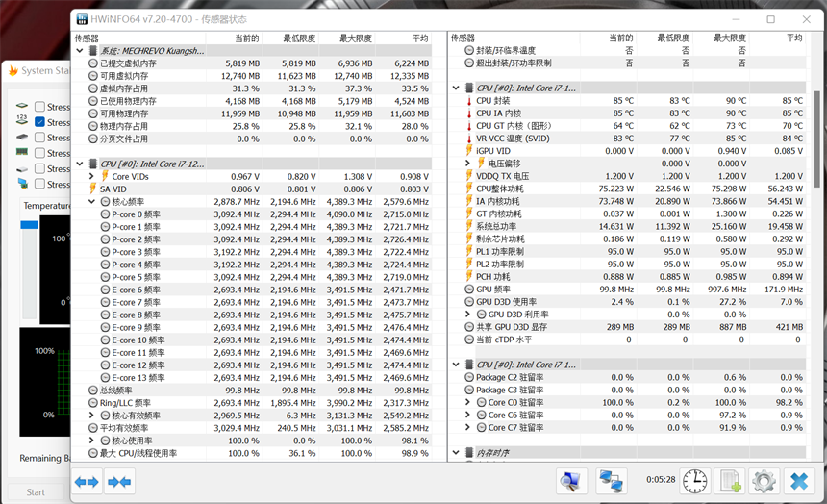Select the 系统总功率 row
Viewport: 827px width, 504px height.
[x=627, y=226]
